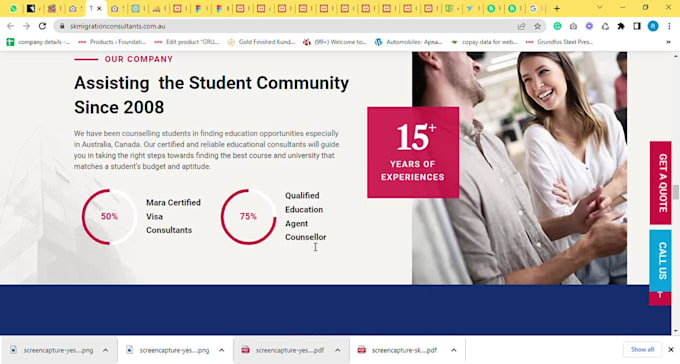Screen dimensions: 680x364
Task: Open the second screencapture-yes png download
Action: [167, 350]
